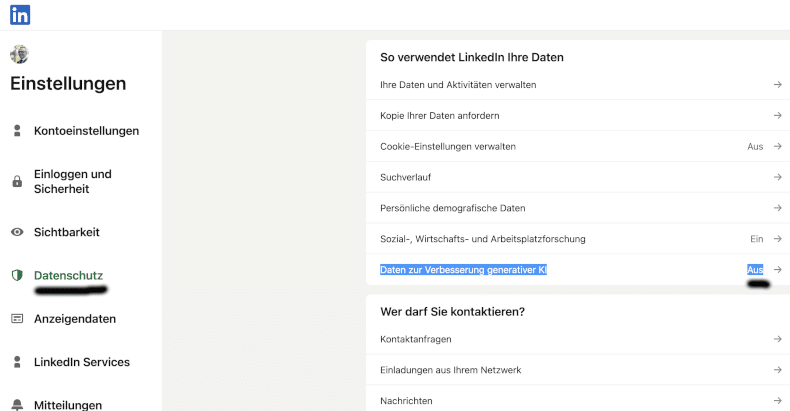Click heading So verwendet LinkedIn Ihre Daten

[x=472, y=57]
